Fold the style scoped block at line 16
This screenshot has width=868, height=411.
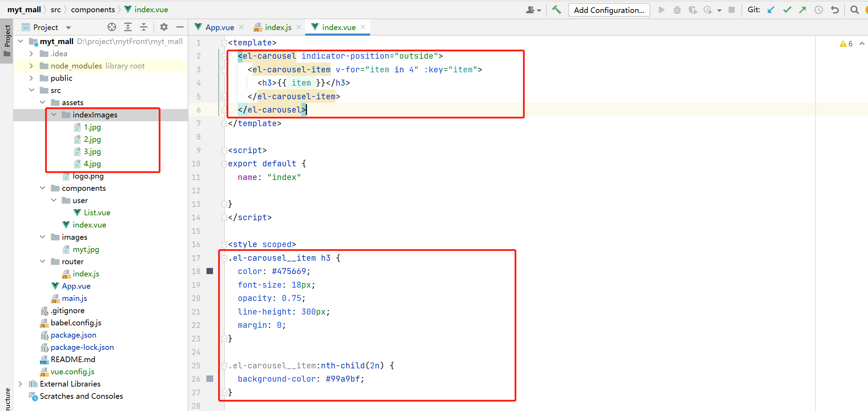[x=224, y=245]
